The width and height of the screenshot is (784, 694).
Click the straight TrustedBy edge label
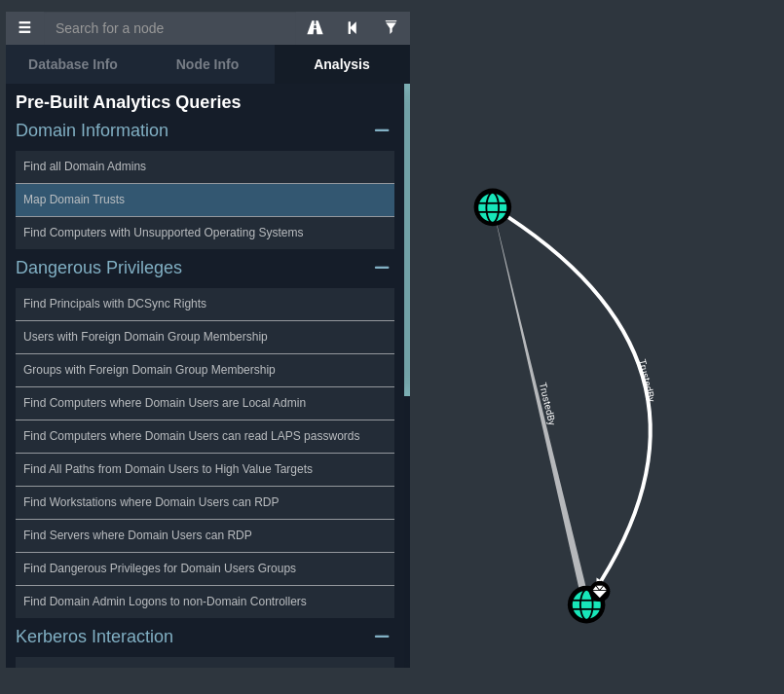pos(547,403)
